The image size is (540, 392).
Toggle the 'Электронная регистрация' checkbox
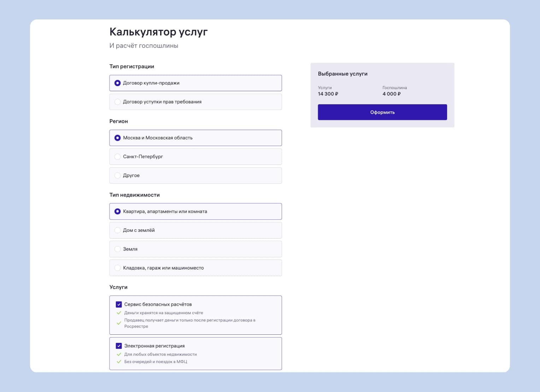119,346
